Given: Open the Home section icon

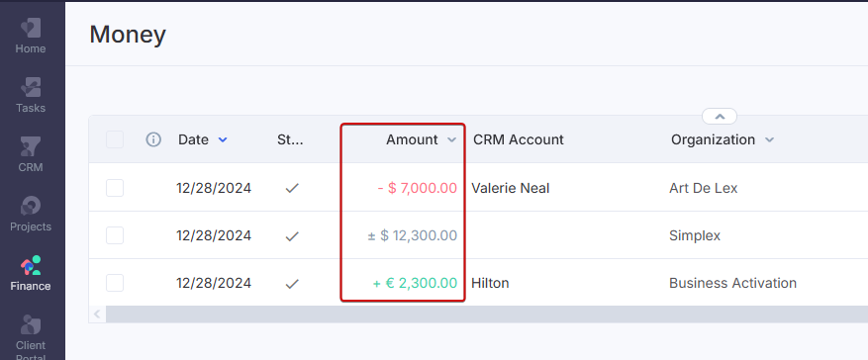Looking at the screenshot, I should 31,29.
